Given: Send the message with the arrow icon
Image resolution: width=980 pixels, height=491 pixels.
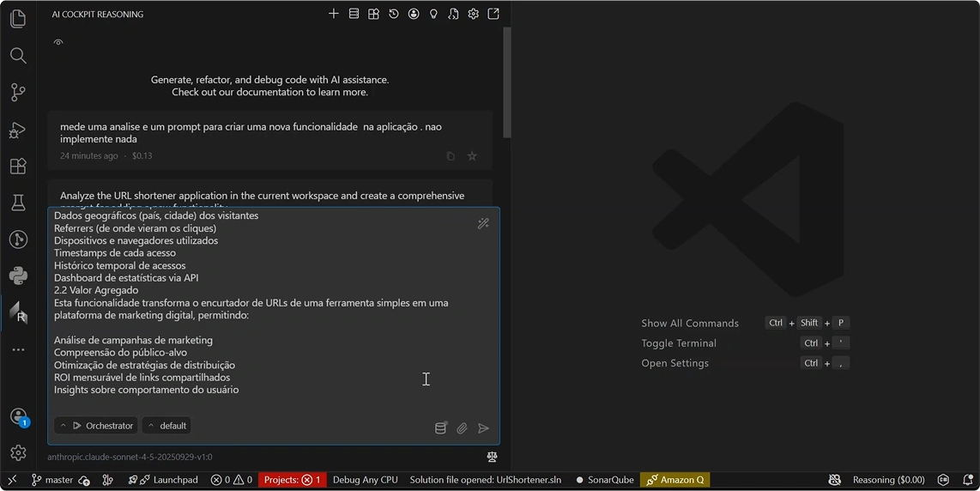Looking at the screenshot, I should pyautogui.click(x=484, y=428).
